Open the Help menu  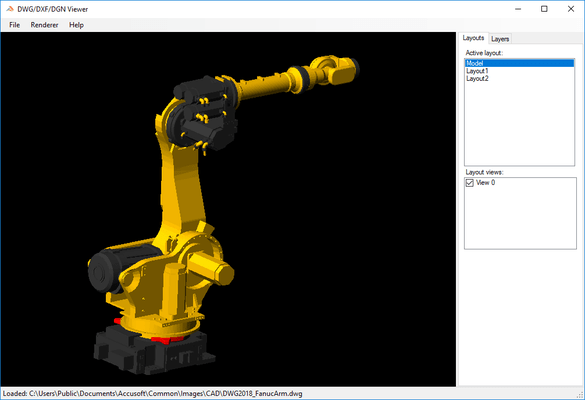pos(76,25)
